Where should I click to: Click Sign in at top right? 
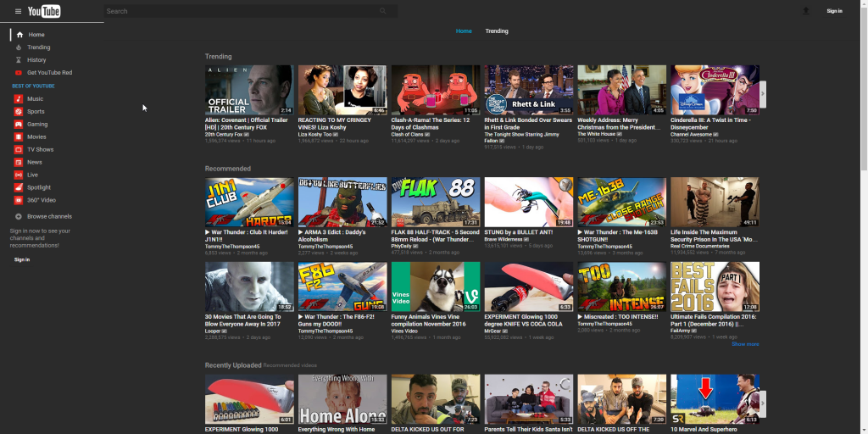coord(834,11)
